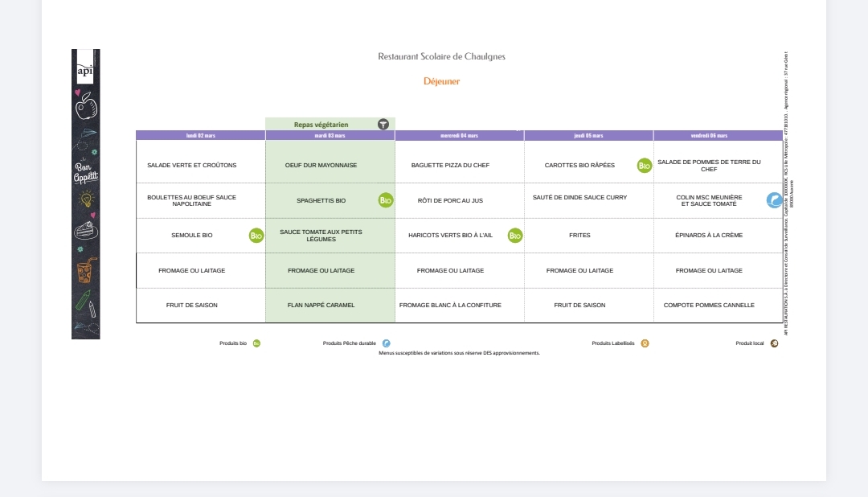Click the vegetarian meal icon beside Repas végétarien
Viewport: 868px width, 497px height.
(383, 125)
